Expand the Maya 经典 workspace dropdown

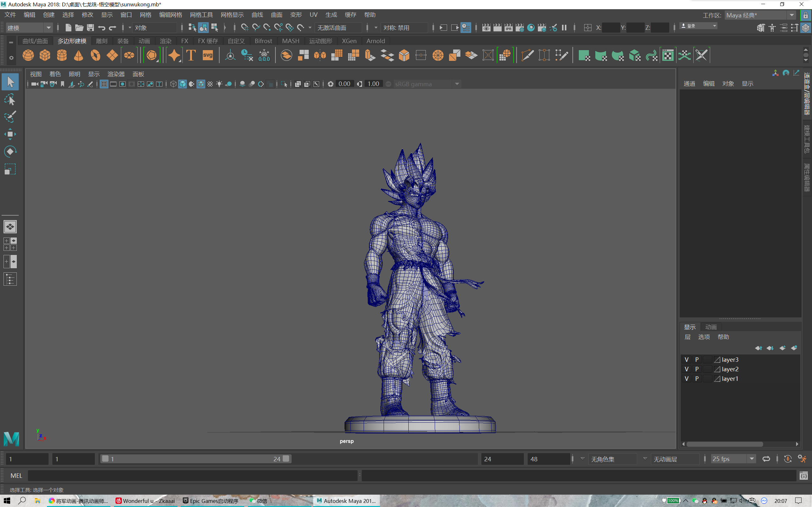click(792, 15)
